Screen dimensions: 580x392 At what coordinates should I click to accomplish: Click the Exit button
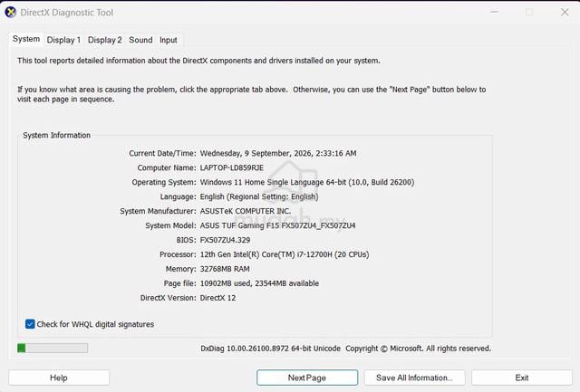pos(522,378)
